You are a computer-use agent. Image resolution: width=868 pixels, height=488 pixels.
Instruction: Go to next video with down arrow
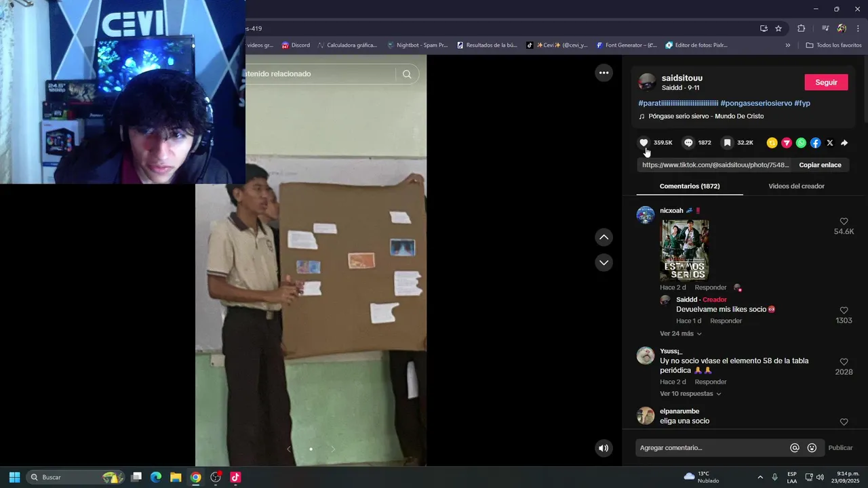pyautogui.click(x=604, y=262)
